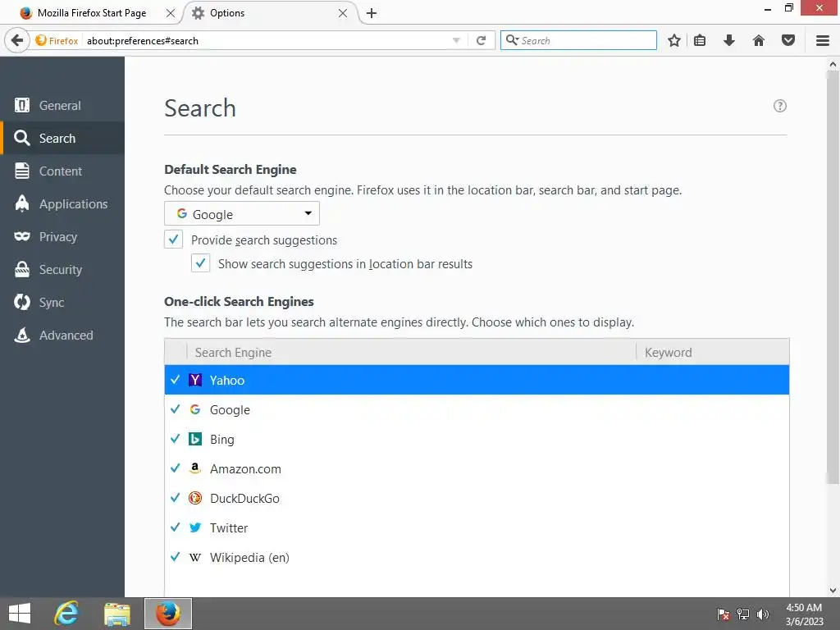The height and width of the screenshot is (630, 840).
Task: Click the scrollbar down arrow
Action: point(833,591)
